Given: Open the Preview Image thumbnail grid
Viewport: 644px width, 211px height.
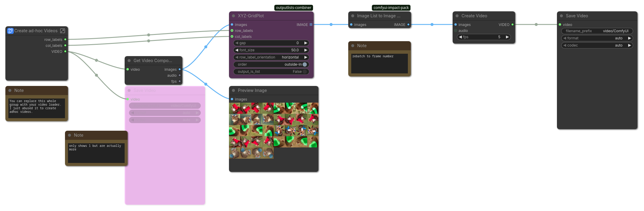Looking at the screenshot, I should pos(274,131).
